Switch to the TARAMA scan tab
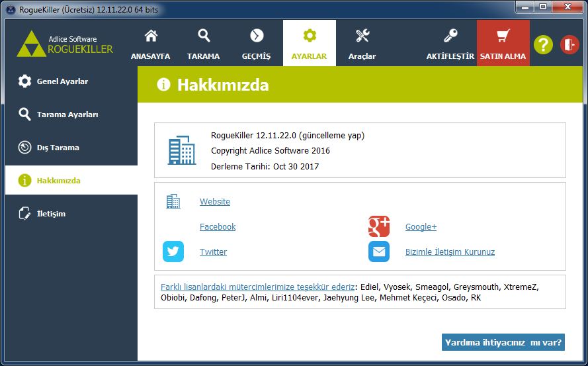588x366 pixels. (203, 43)
